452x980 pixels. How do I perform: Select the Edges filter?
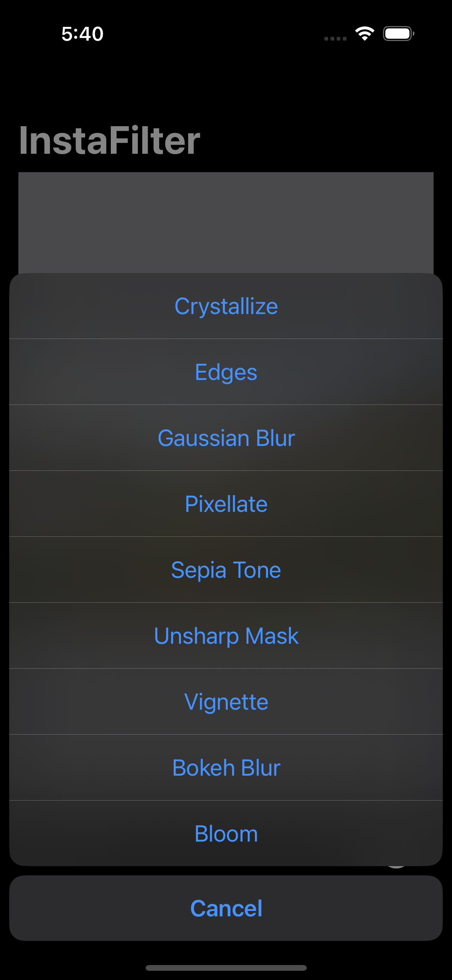[x=226, y=372]
